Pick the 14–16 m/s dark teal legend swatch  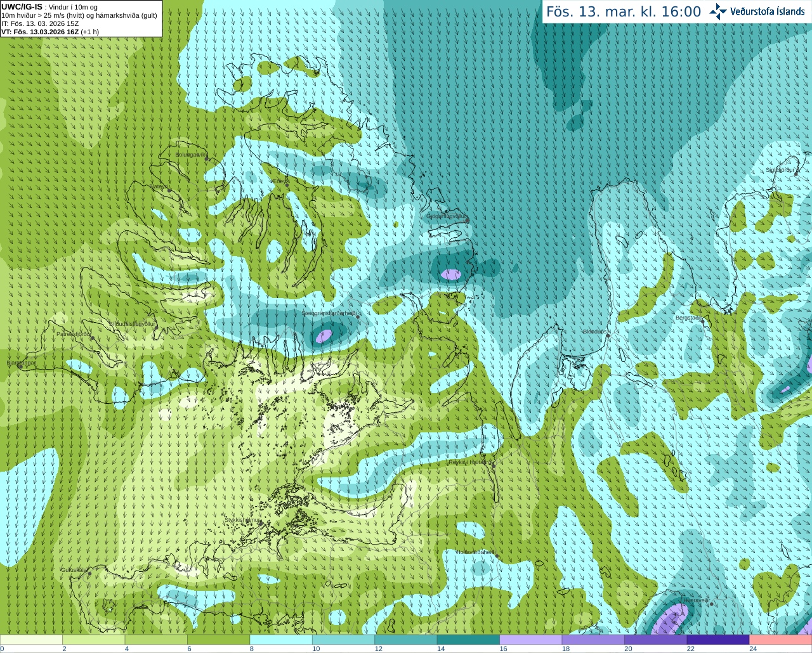(468, 640)
